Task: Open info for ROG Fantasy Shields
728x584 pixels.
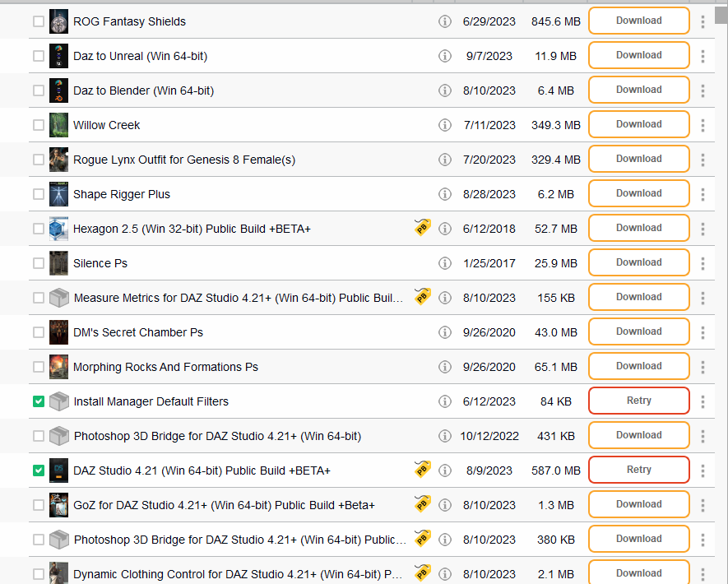Action: tap(445, 21)
